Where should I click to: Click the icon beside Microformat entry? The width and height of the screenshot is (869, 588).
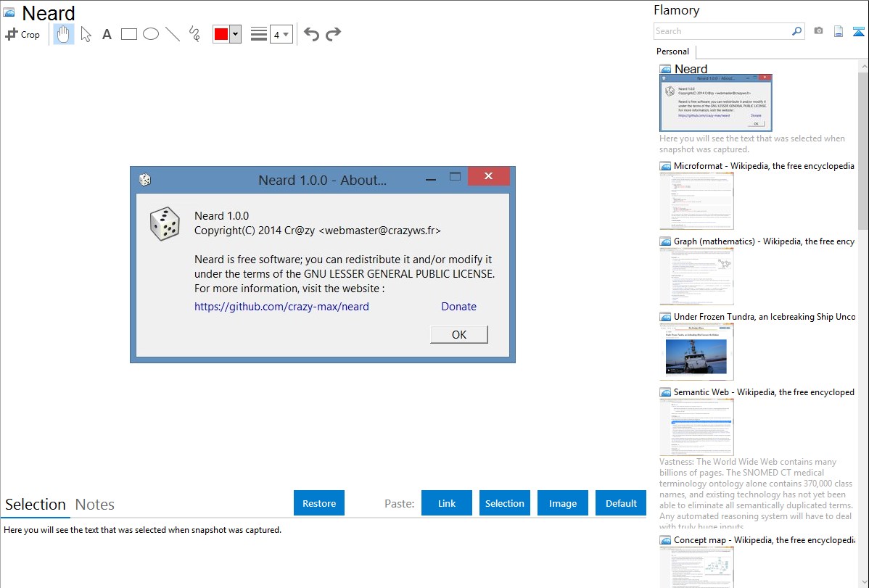[665, 166]
